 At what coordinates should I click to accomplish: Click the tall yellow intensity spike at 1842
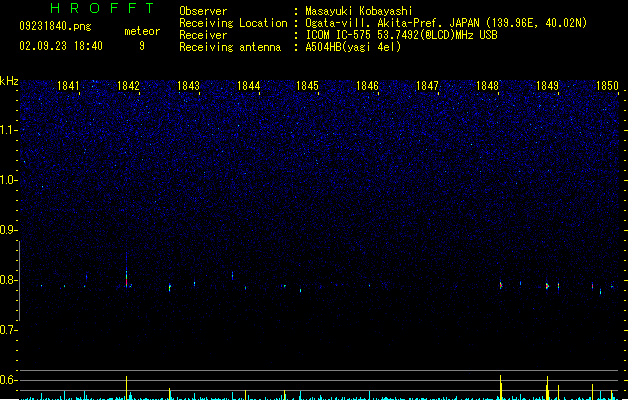point(126,388)
